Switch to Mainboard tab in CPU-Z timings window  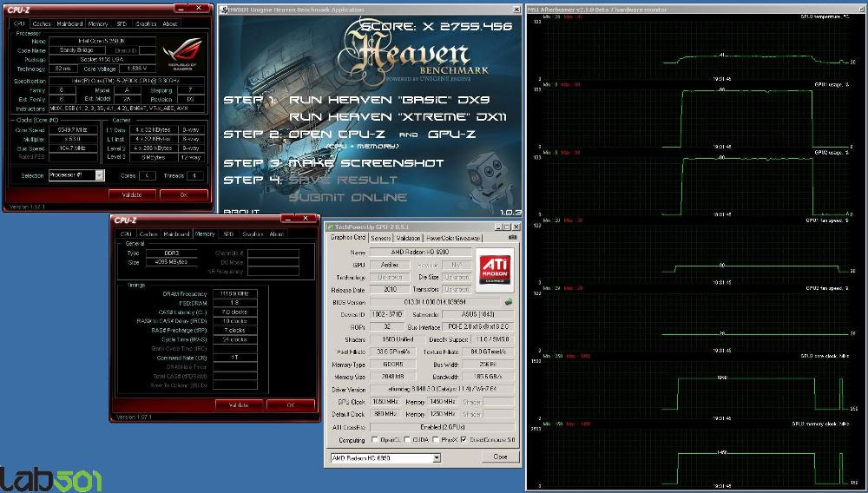176,234
